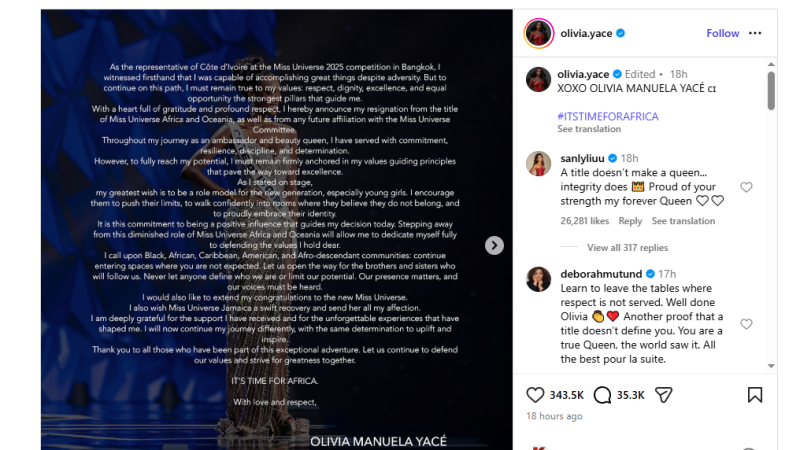800x450 pixels.
Task: Click the comments scrollbar thumb
Action: point(771,90)
